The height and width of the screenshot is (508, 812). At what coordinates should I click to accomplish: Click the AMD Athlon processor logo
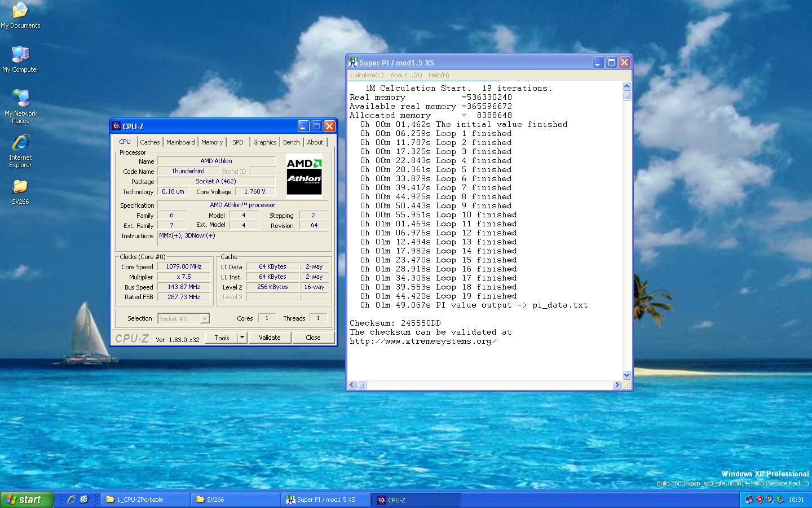coord(304,176)
